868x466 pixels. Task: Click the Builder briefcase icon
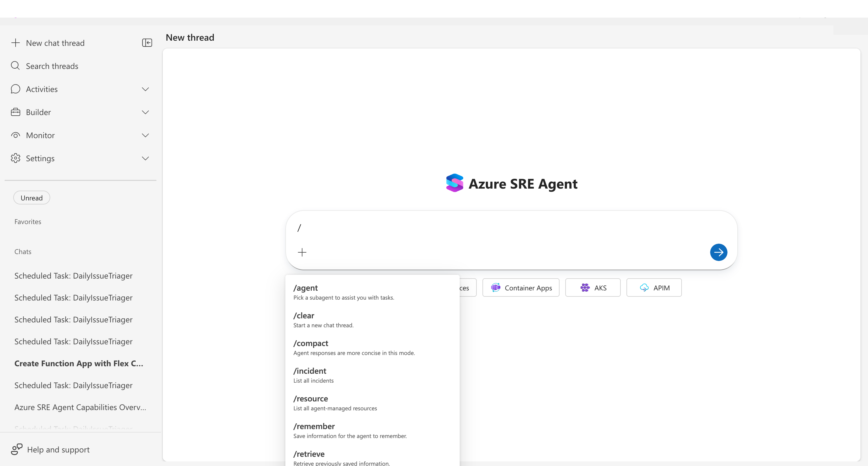click(16, 112)
